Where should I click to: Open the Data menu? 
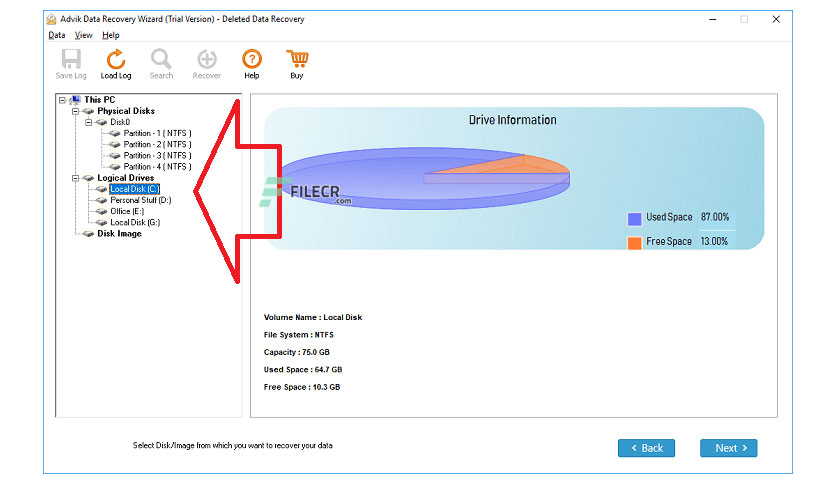[57, 35]
